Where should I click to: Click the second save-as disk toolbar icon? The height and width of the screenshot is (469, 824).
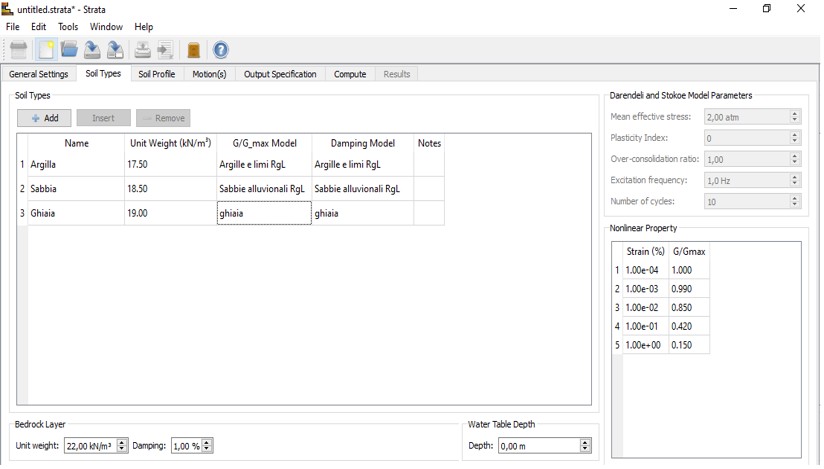(116, 50)
